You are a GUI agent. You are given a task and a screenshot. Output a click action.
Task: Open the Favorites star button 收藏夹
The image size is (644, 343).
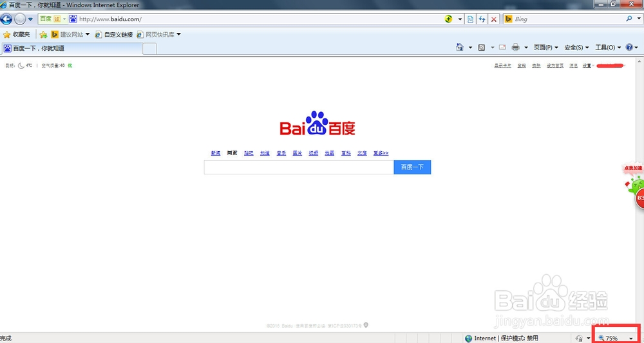(17, 35)
